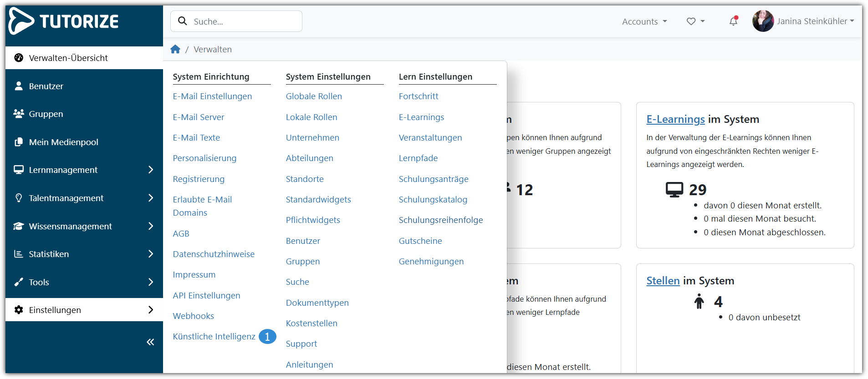The image size is (868, 379).
Task: Click the home icon in breadcrumb
Action: [x=175, y=49]
